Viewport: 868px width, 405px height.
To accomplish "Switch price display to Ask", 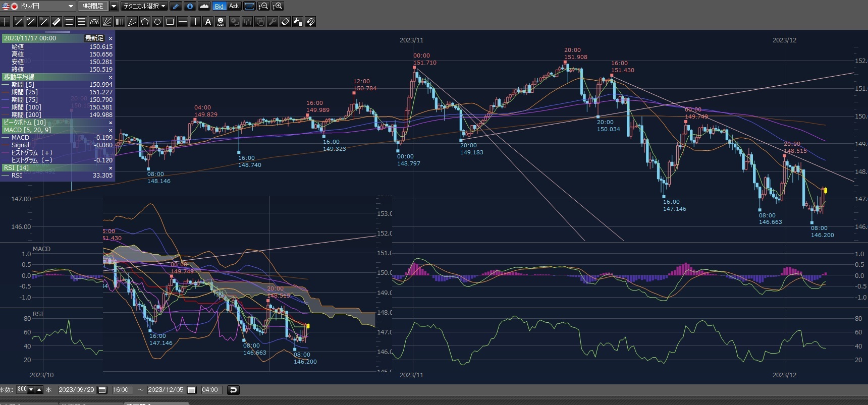I will 234,6.
